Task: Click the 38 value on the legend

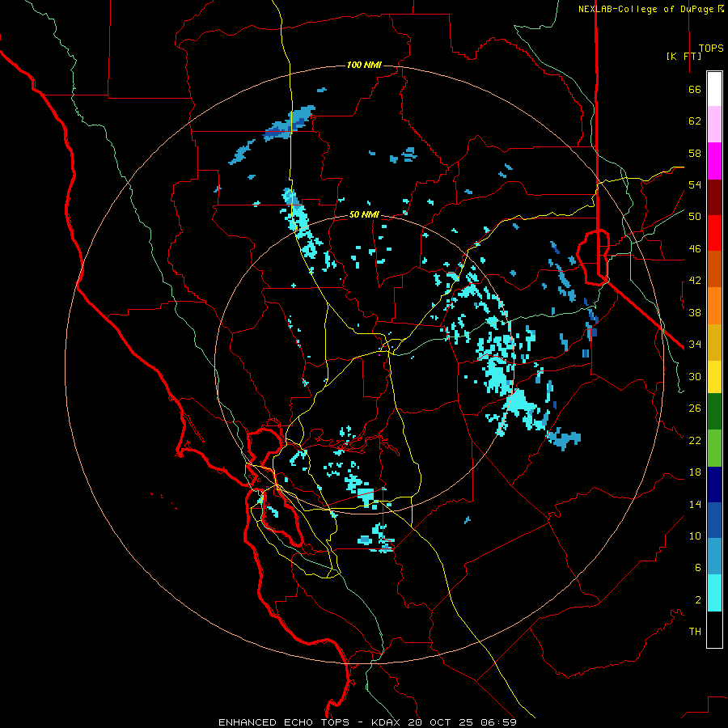Action: point(695,312)
